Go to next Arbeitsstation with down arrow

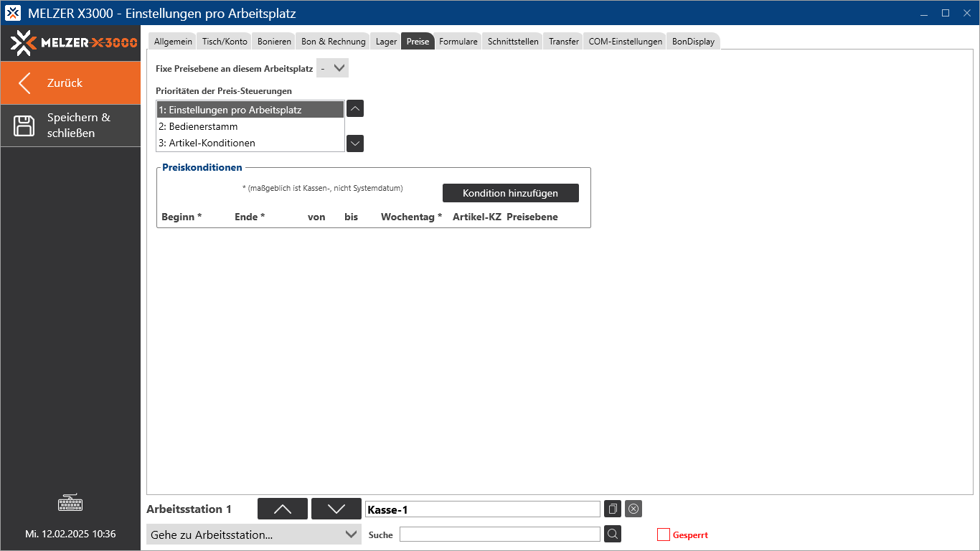[336, 509]
